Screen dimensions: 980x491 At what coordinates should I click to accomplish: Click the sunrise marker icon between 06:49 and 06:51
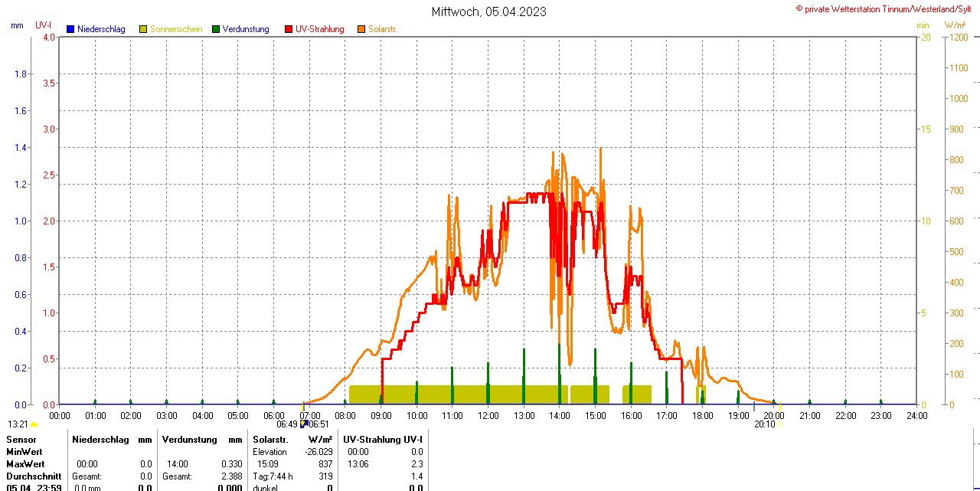pyautogui.click(x=303, y=424)
